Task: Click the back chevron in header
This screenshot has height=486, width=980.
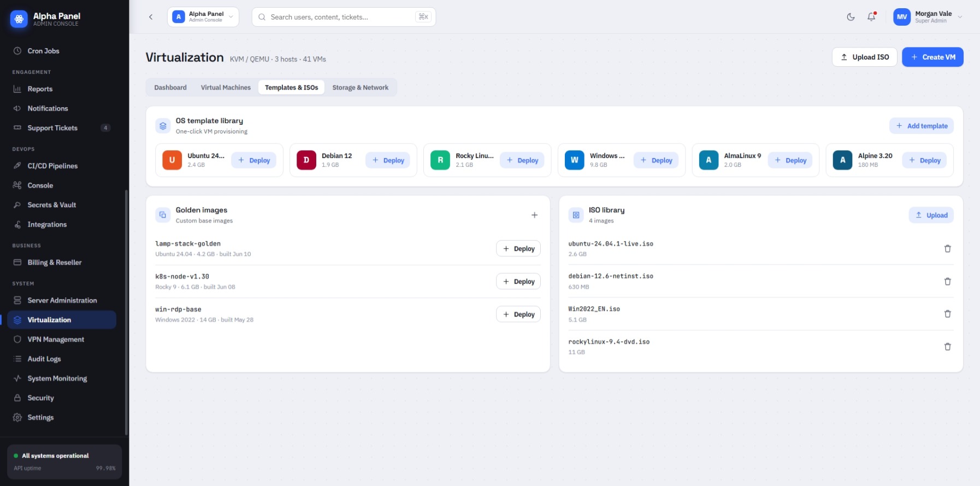Action: click(151, 17)
